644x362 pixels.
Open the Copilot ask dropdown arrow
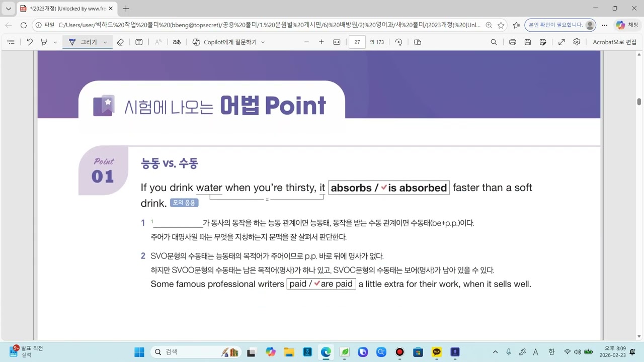pyautogui.click(x=263, y=42)
